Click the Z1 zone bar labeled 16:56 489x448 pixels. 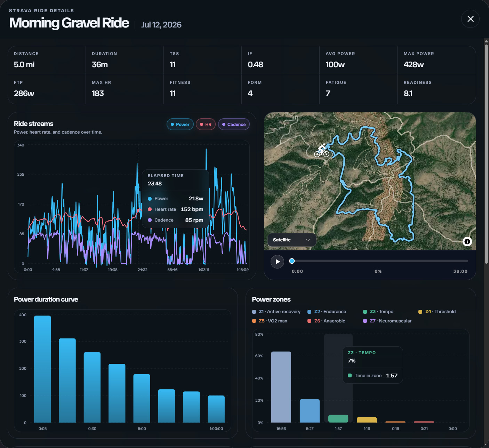point(281,387)
